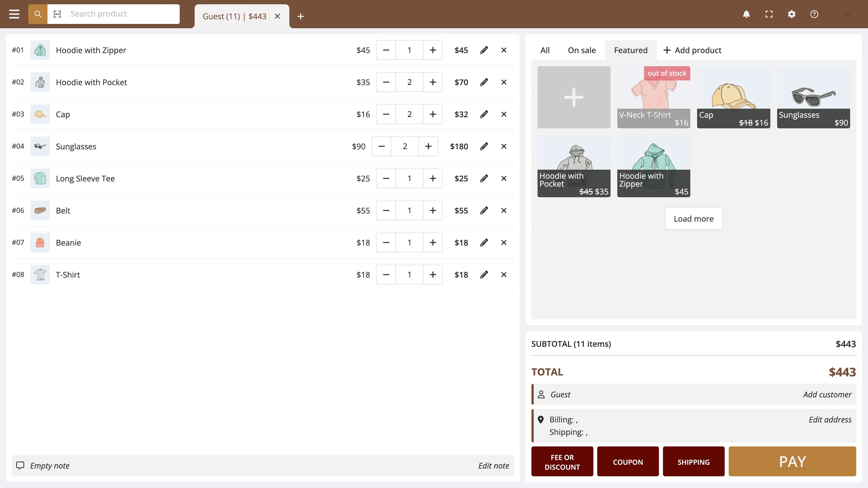This screenshot has width=868, height=488.
Task: Open the three-dots overflow menu
Action: pyautogui.click(x=847, y=14)
